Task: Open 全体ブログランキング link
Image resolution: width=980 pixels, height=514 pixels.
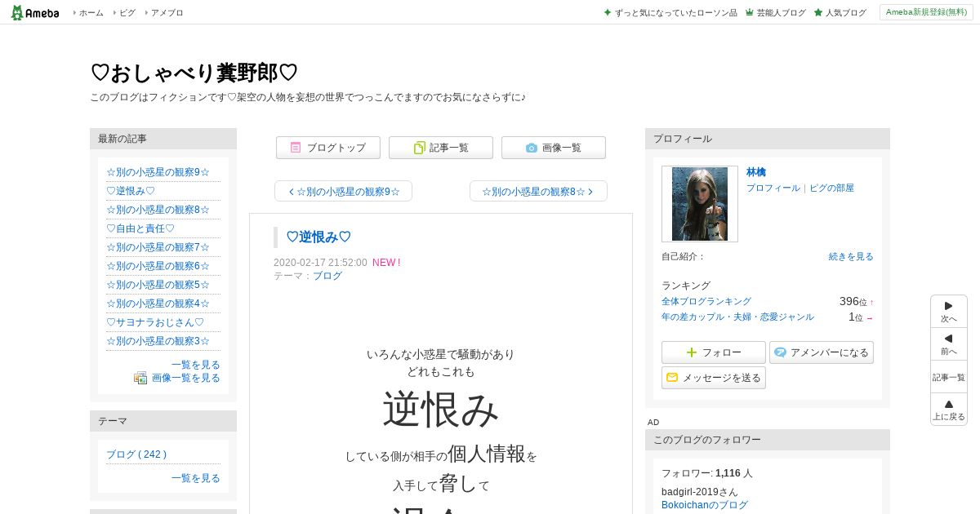Action: tap(706, 301)
